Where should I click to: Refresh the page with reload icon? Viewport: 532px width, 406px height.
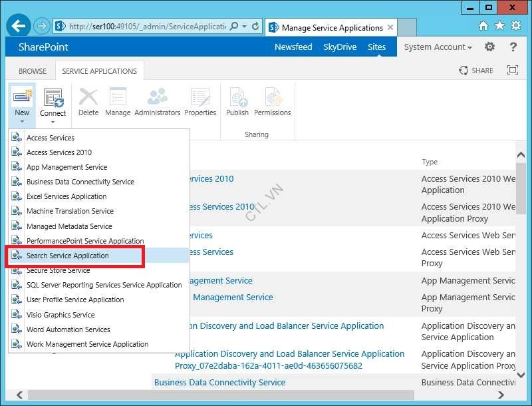[x=255, y=26]
